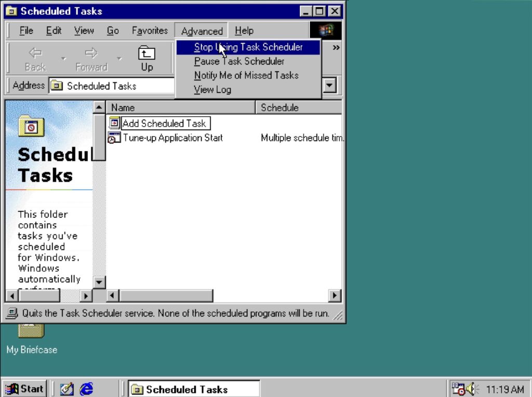Click the Start button
This screenshot has width=532, height=397.
pos(24,389)
